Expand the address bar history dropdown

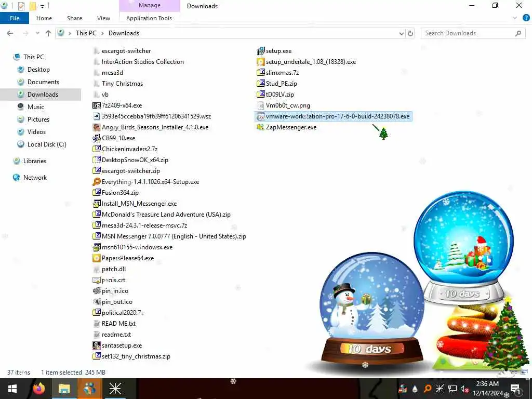pos(402,33)
